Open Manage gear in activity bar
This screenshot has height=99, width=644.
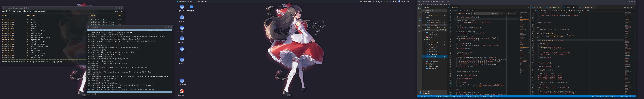point(420,92)
